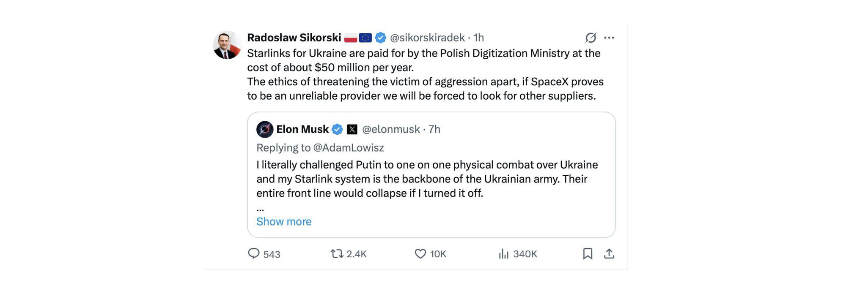
Task: Open the three-dot more options menu
Action: [x=609, y=38]
